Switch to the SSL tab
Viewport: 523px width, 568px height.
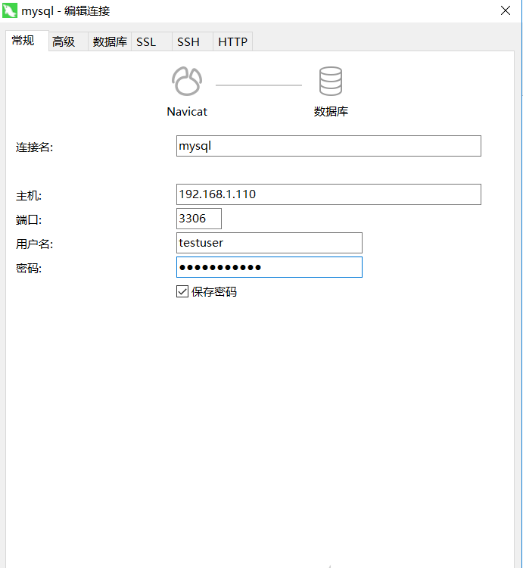151,42
